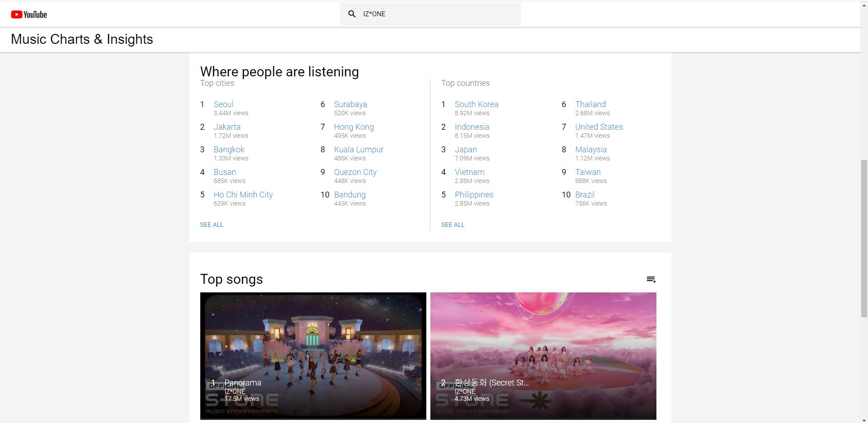Open the Busan city link
The height and width of the screenshot is (423, 868).
[225, 172]
